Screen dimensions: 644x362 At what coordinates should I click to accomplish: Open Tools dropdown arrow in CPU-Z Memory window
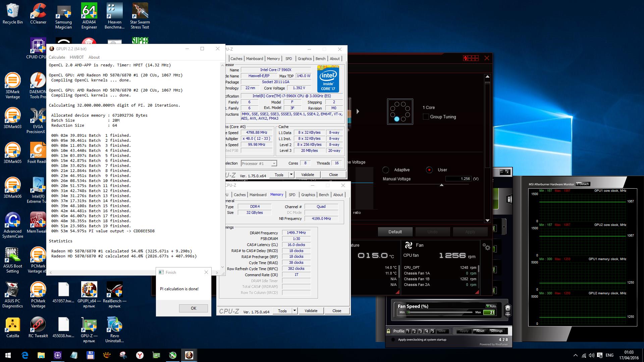click(x=294, y=311)
